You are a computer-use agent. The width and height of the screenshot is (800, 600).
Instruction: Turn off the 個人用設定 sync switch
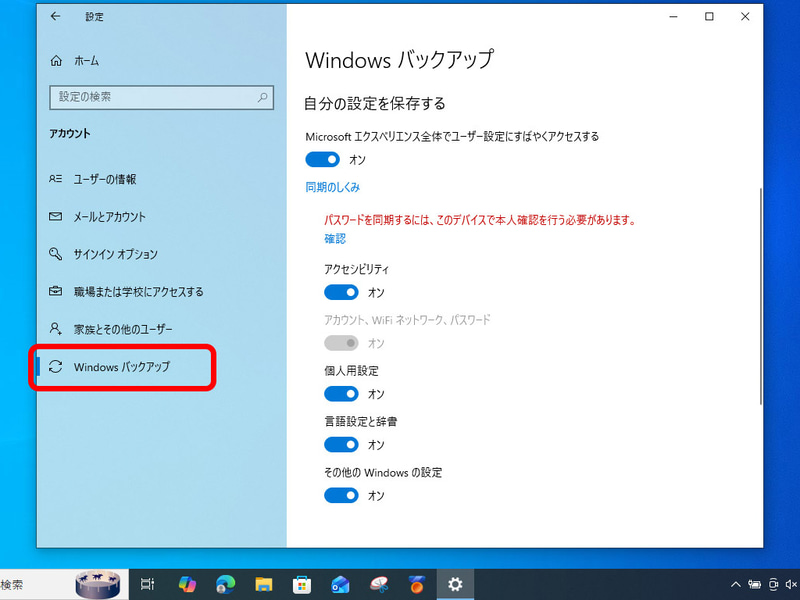pyautogui.click(x=342, y=393)
